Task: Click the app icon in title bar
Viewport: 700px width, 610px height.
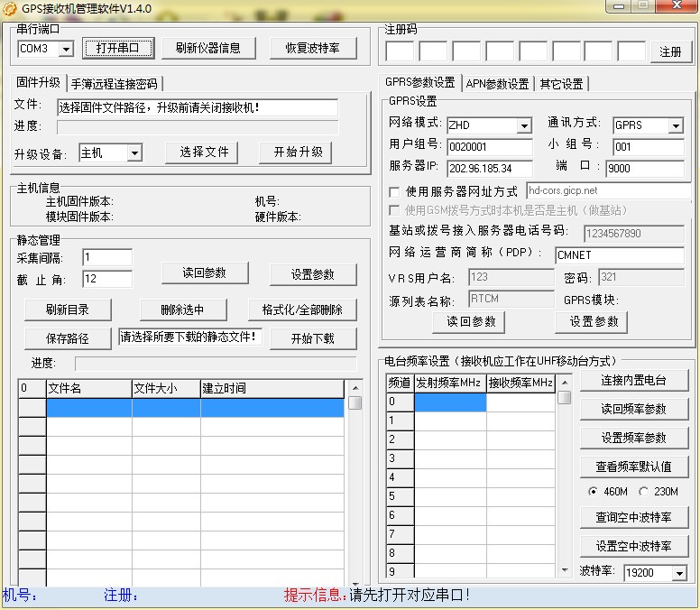Action: (10, 8)
